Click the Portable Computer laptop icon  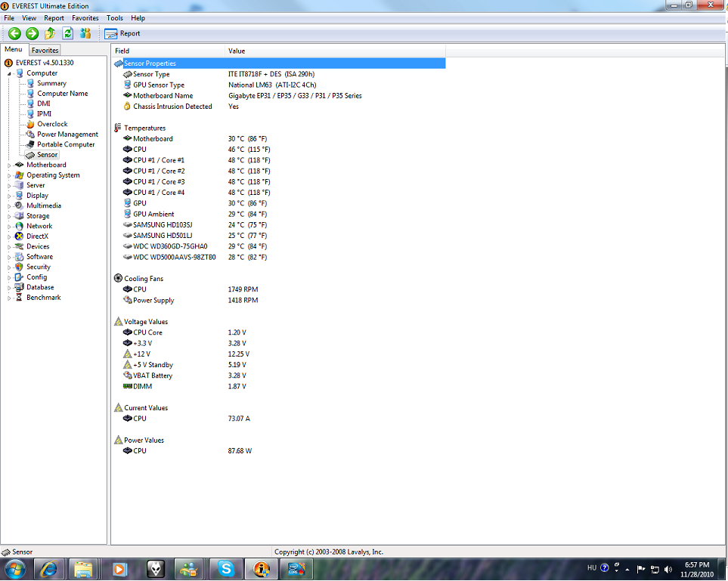point(30,144)
